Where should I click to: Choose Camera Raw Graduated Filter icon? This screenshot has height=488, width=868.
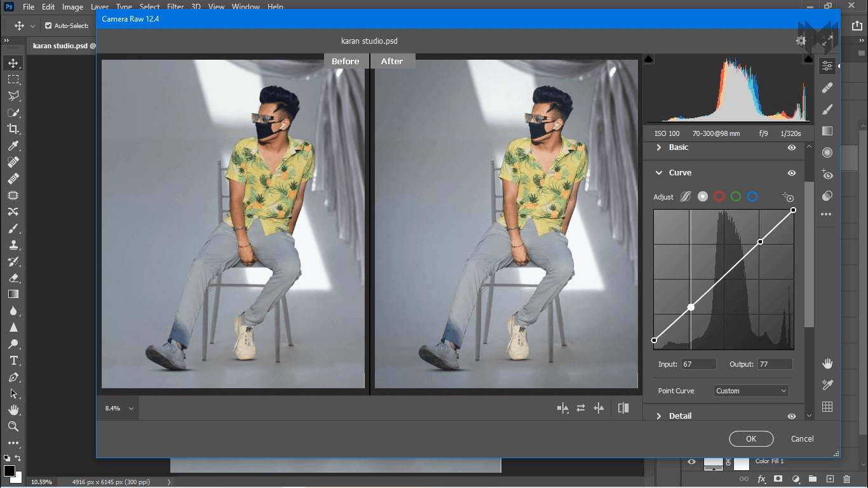827,131
